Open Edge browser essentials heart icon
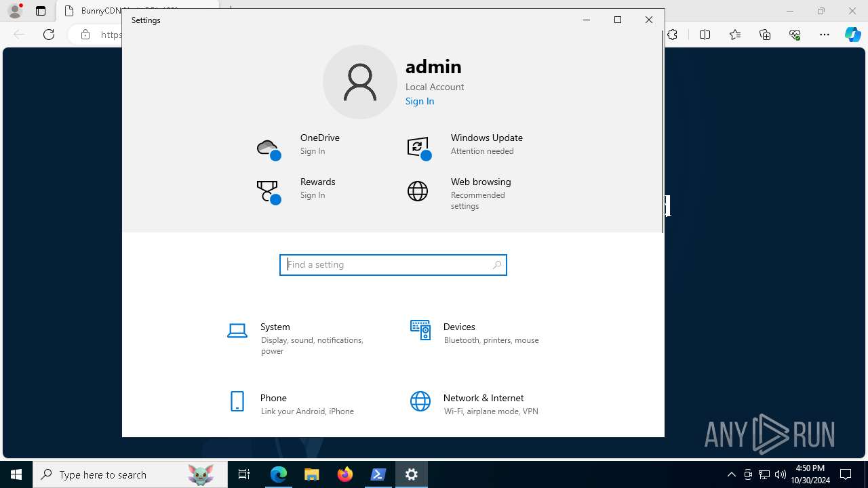The image size is (868, 488). coord(795,35)
